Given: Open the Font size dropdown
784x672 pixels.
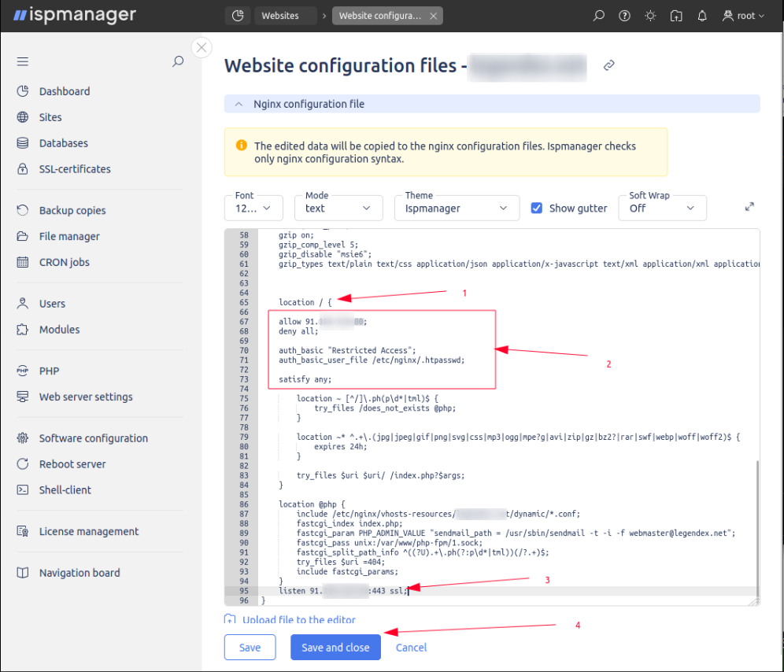Looking at the screenshot, I should (253, 208).
